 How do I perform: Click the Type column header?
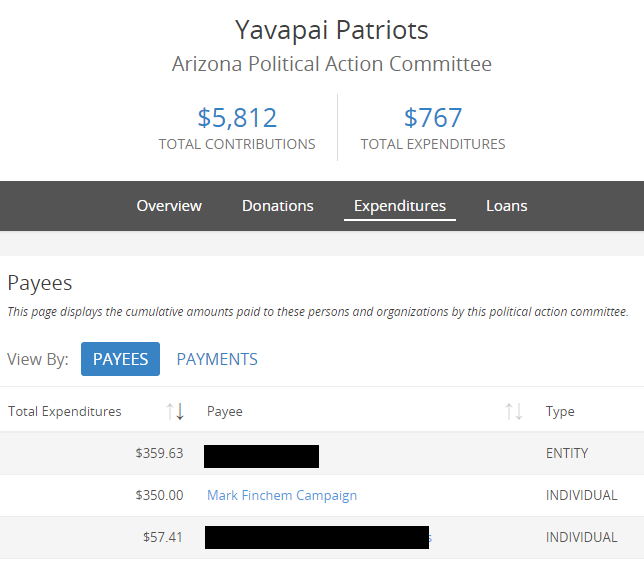click(560, 412)
